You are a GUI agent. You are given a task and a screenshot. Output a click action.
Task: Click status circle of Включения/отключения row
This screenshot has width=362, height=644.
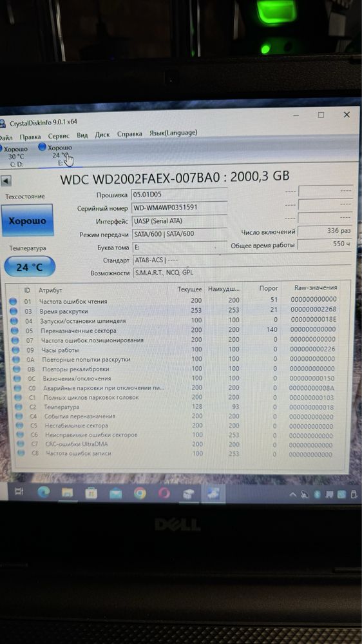[x=17, y=378]
